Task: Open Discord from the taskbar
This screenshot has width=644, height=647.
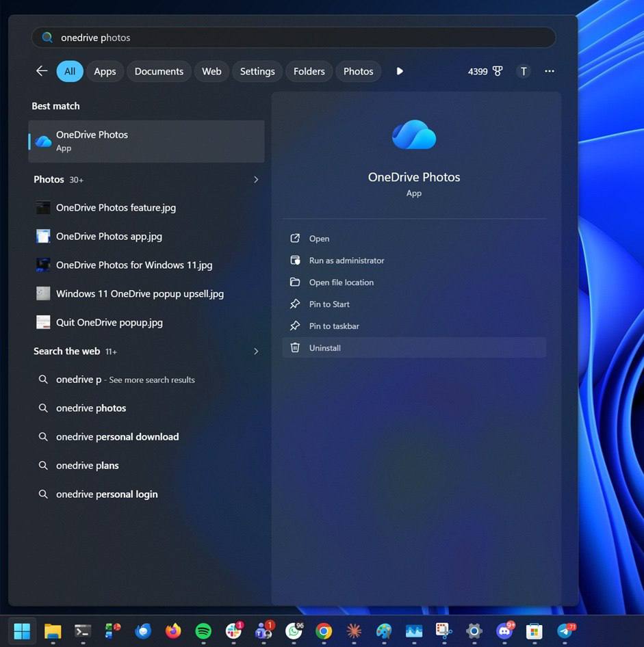Action: pyautogui.click(x=505, y=630)
